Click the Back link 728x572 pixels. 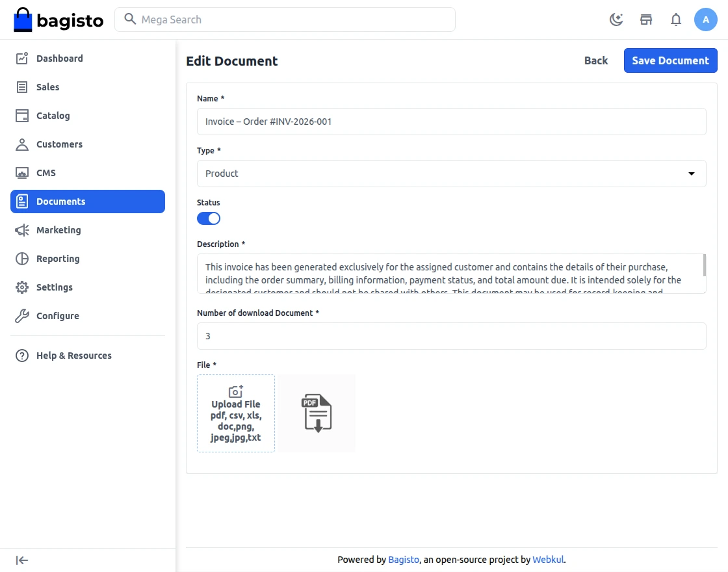[595, 60]
